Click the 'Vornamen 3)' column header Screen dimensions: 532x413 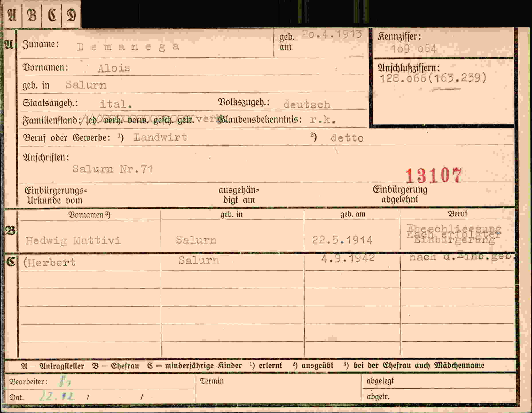(89, 215)
